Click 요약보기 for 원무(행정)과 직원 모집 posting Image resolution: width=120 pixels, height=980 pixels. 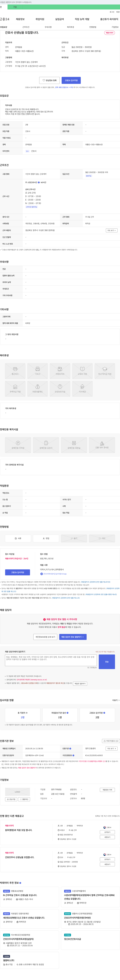(x=107, y=832)
